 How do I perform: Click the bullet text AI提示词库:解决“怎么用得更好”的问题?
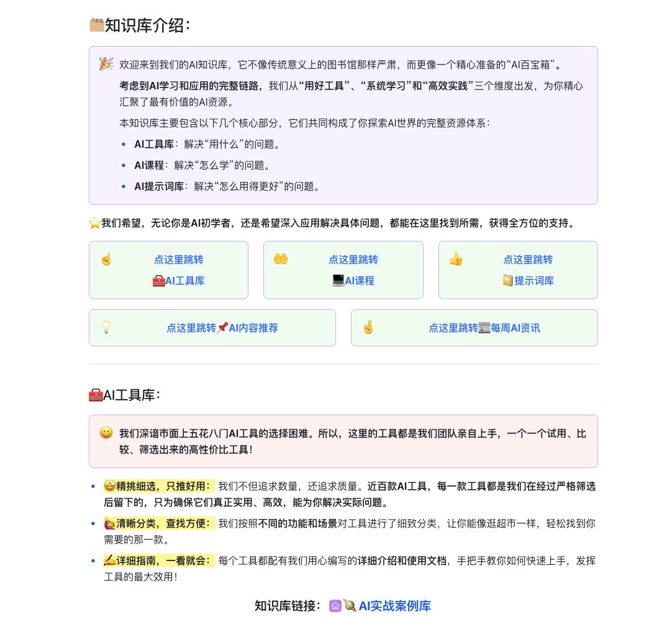(227, 187)
